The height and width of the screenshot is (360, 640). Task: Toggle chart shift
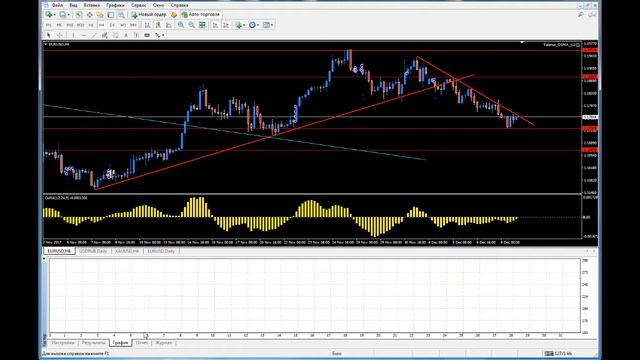226,25
